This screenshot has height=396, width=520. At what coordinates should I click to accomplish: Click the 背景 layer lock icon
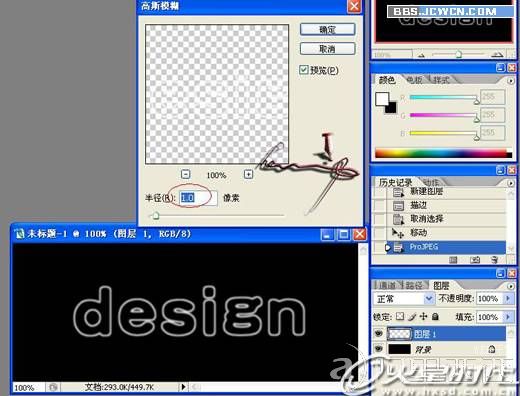coord(492,349)
